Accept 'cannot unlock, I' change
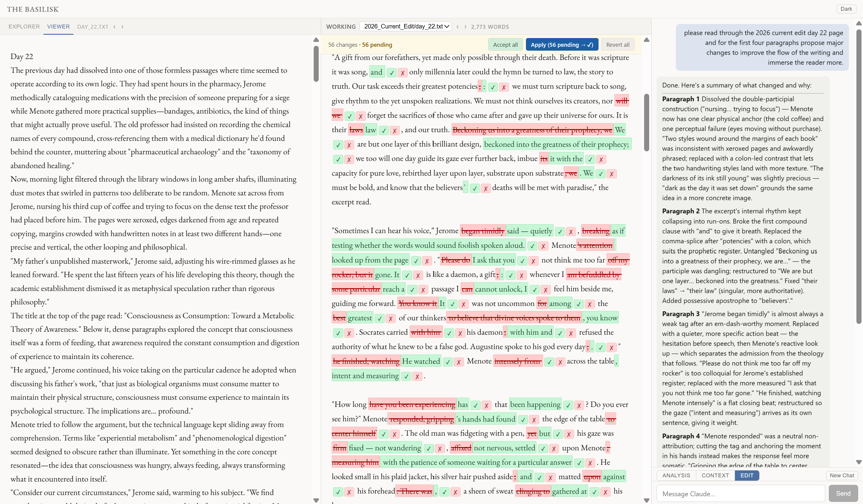The height and width of the screenshot is (504, 863). 534,289
